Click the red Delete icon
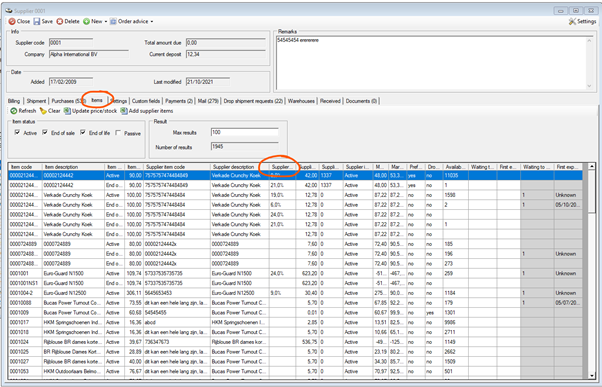Viewport: 602px width, 387px height. [60, 22]
